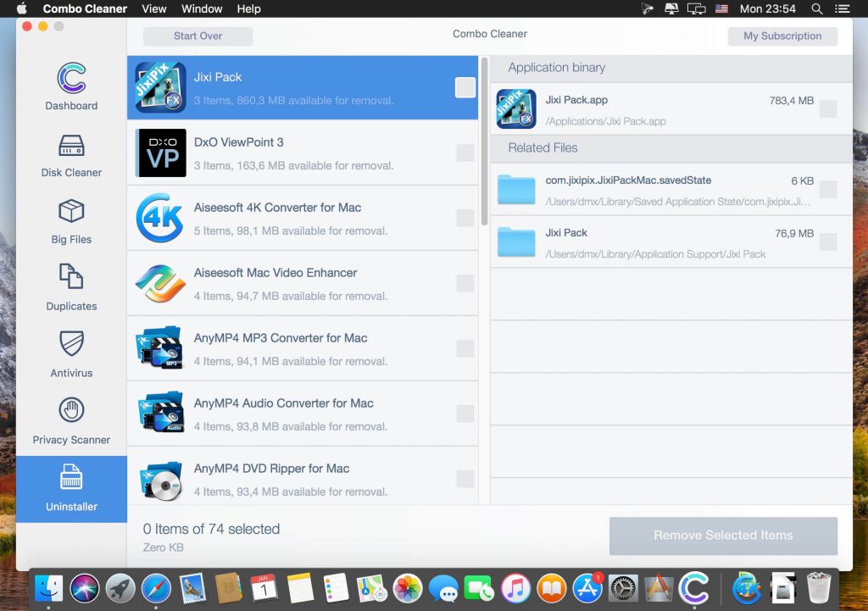Open Finder from the Dock
The image size is (868, 611).
[48, 587]
